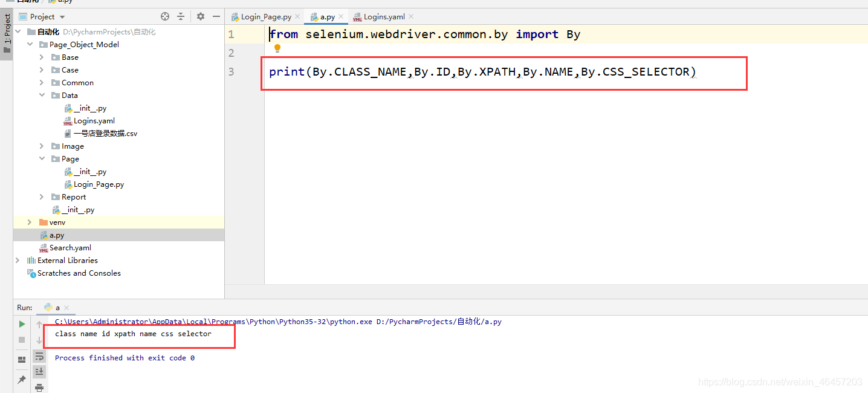
Task: Select the Report folder label
Action: click(74, 197)
